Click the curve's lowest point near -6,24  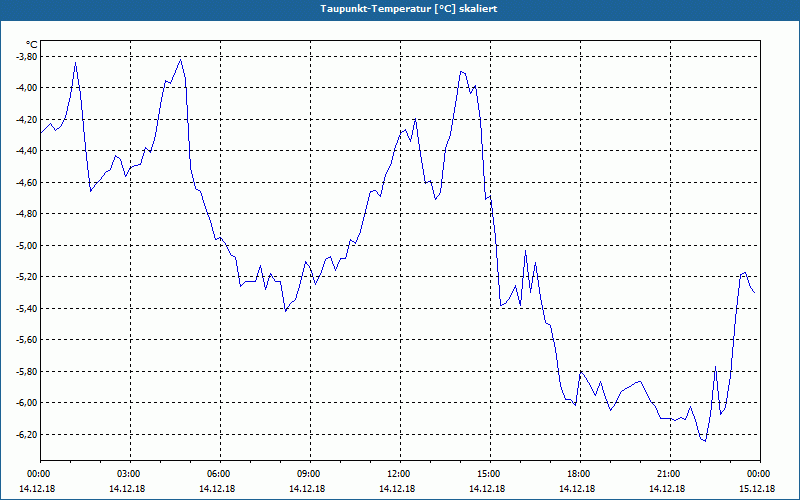(x=705, y=441)
